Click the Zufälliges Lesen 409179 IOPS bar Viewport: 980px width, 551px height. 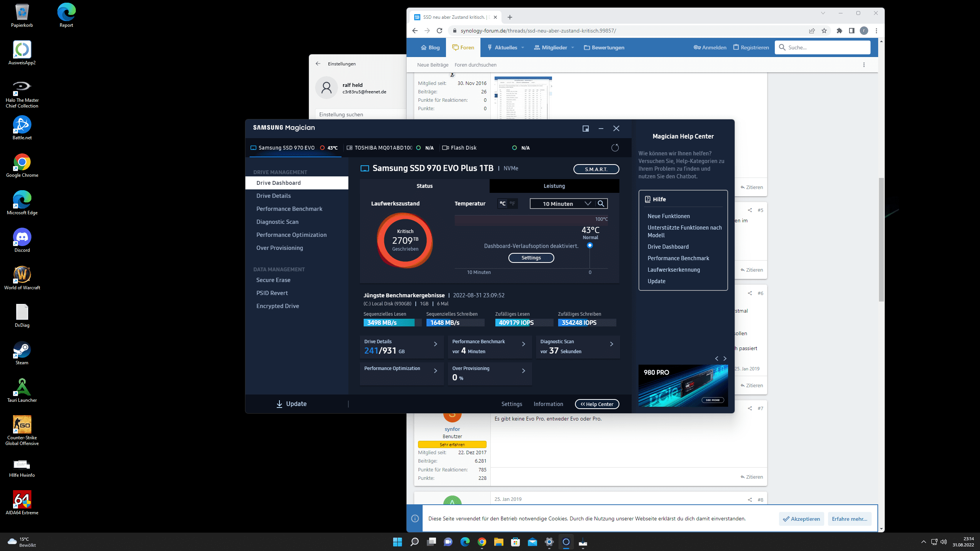pos(524,323)
